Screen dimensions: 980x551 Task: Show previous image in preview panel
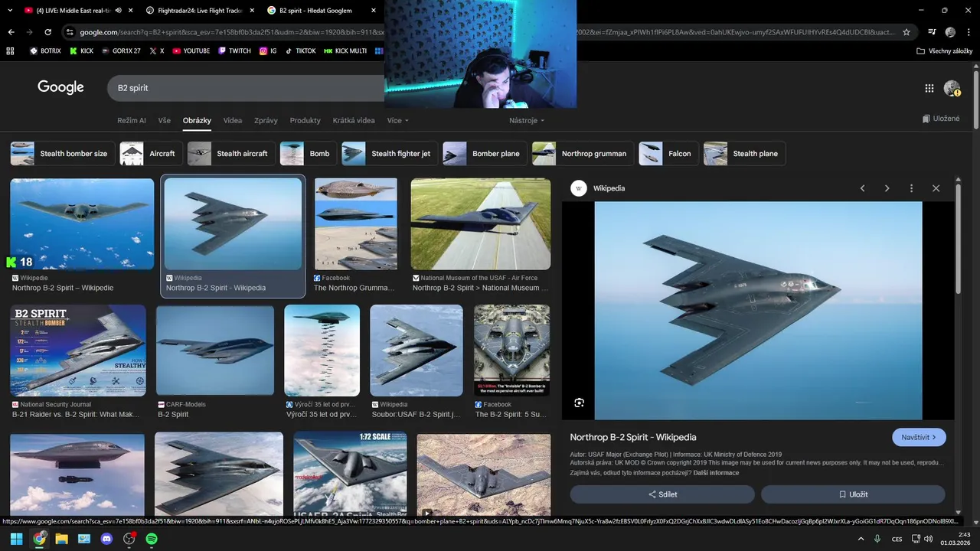(x=862, y=188)
